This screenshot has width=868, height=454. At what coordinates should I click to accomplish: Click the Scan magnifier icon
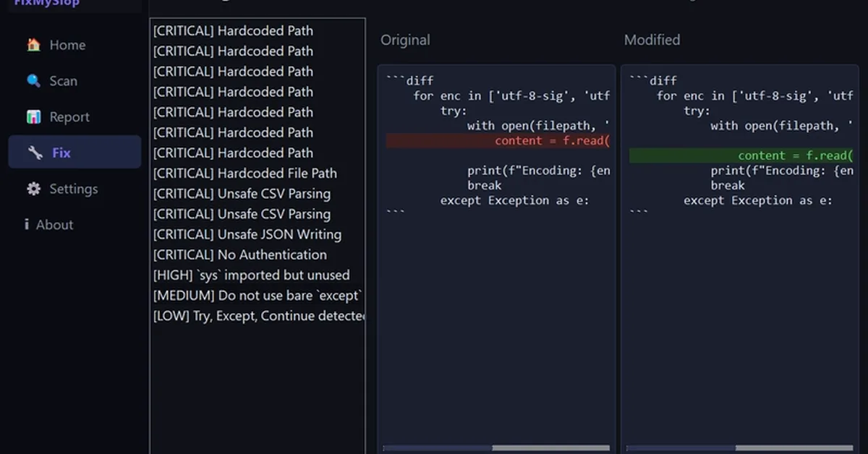pos(33,81)
